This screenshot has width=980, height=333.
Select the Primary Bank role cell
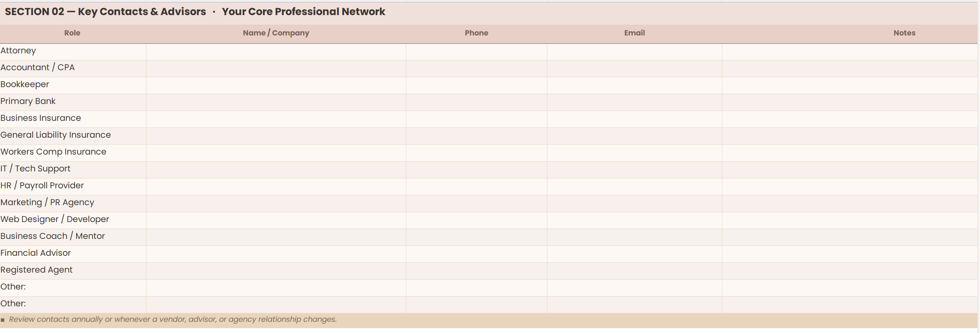click(x=73, y=102)
